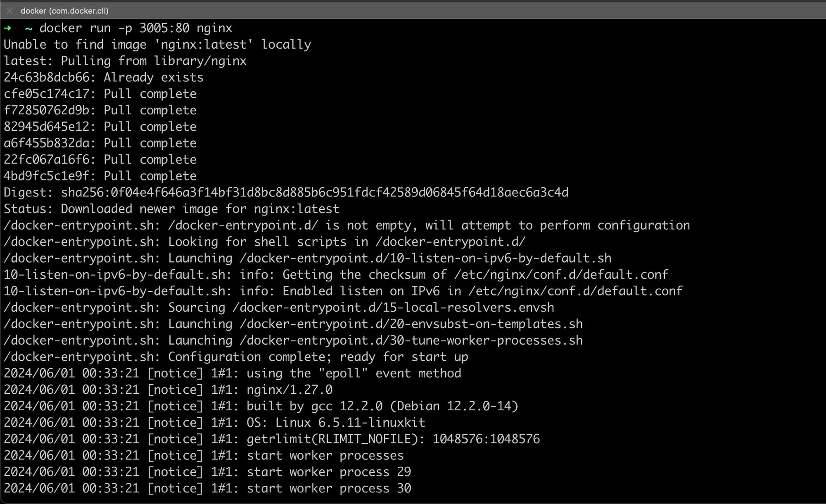Click the sha256 digest hash
Image resolution: width=826 pixels, height=504 pixels.
pos(314,193)
